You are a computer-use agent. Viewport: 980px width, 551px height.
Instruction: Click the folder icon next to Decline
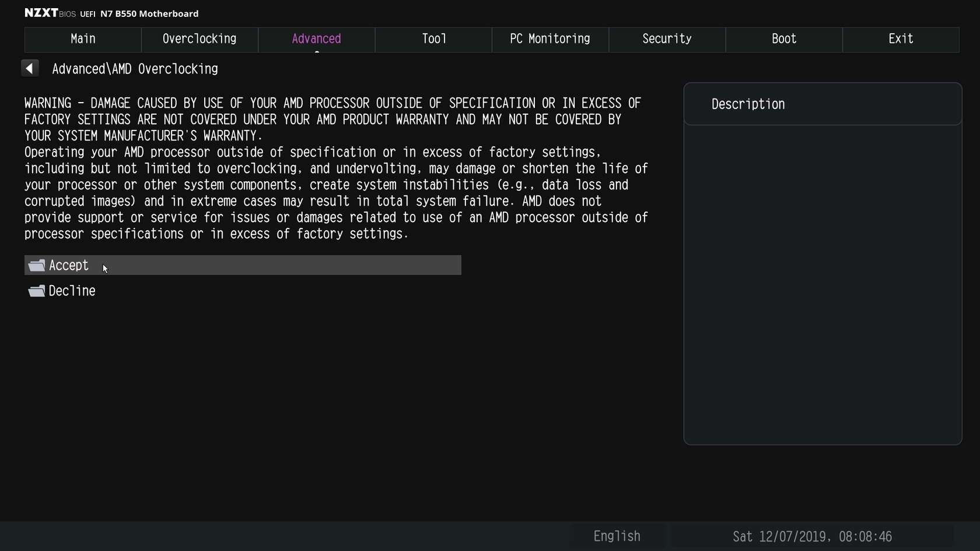[x=37, y=291]
